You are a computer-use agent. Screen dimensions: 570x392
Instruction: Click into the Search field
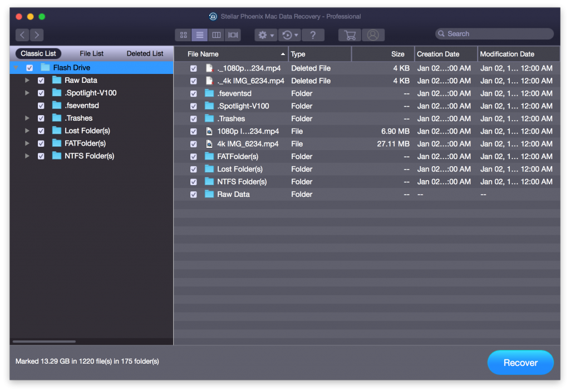(494, 34)
